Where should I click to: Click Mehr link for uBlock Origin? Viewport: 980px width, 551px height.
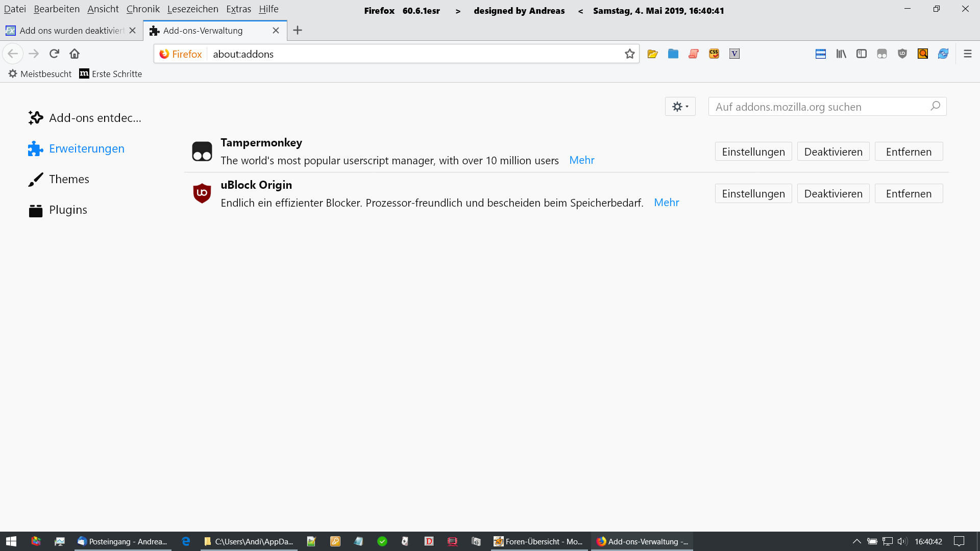click(x=666, y=203)
